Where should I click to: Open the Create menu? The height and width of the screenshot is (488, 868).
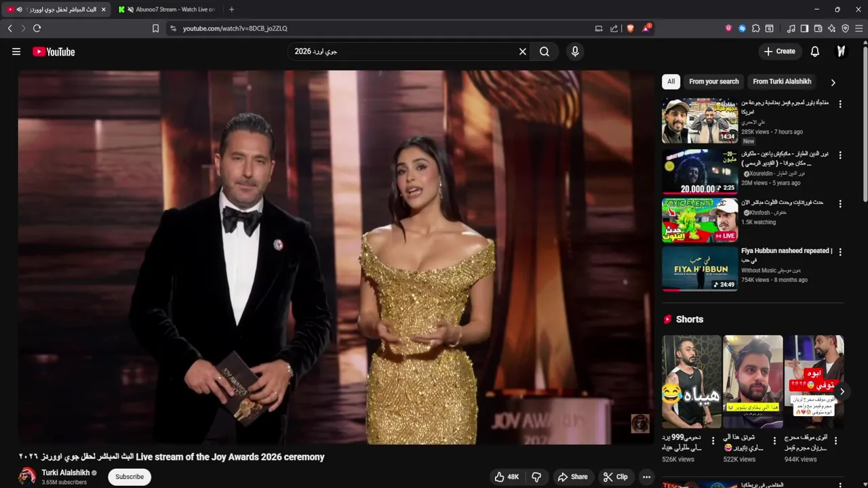click(x=780, y=52)
